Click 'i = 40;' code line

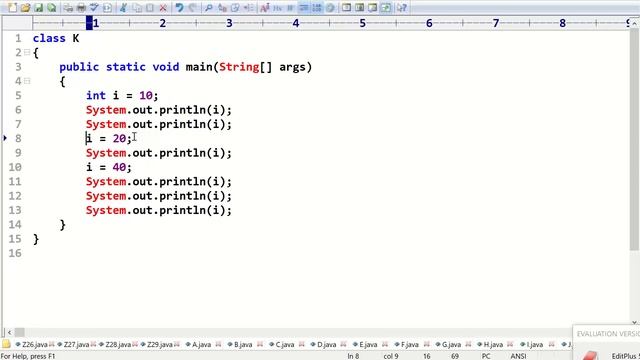[x=109, y=167]
